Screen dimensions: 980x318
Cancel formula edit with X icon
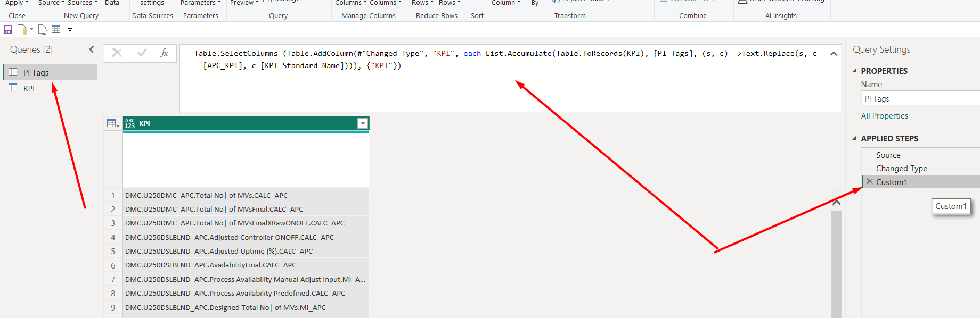pyautogui.click(x=117, y=53)
